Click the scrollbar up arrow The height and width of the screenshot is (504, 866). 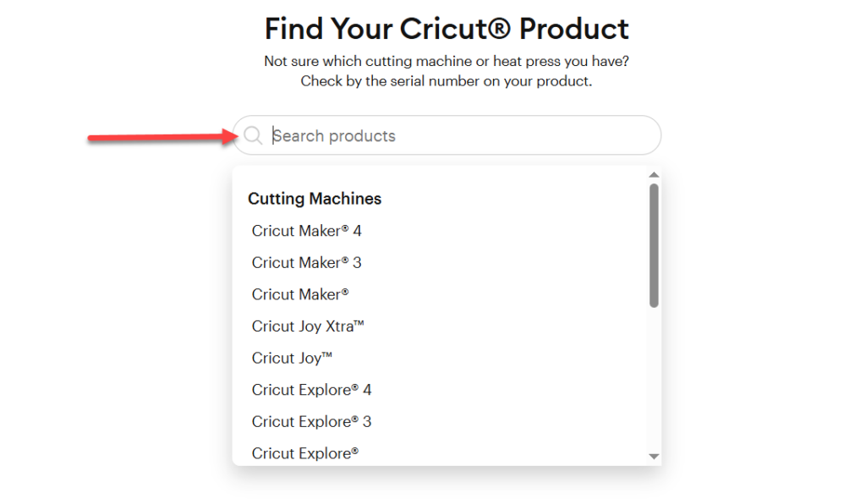pos(654,175)
